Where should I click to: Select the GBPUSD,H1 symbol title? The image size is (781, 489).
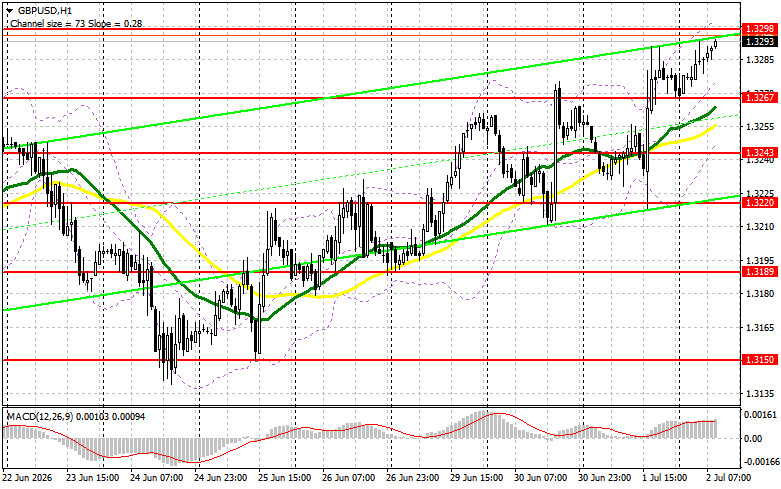click(x=39, y=10)
